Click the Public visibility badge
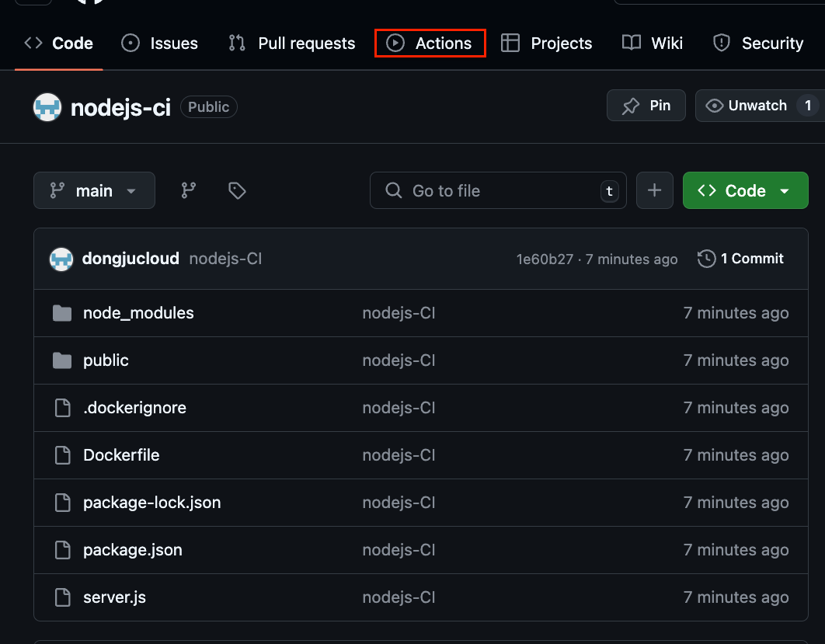Image resolution: width=825 pixels, height=644 pixels. coord(209,106)
